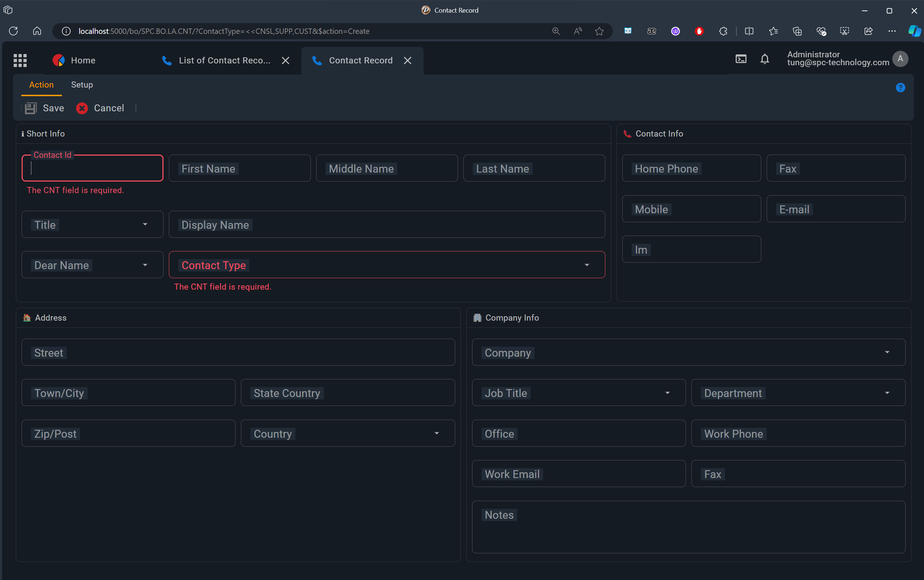Open the app launcher grid icon
The image size is (924, 580).
[x=20, y=60]
